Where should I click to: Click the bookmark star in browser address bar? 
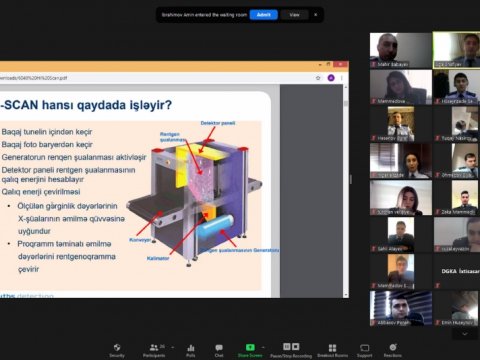pos(318,78)
